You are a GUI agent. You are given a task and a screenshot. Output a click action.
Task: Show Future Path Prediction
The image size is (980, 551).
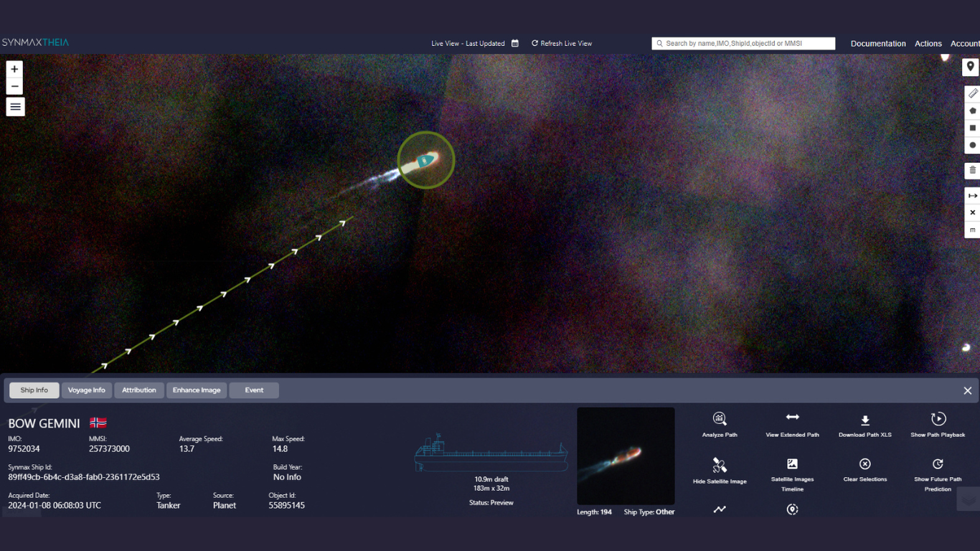pos(938,464)
